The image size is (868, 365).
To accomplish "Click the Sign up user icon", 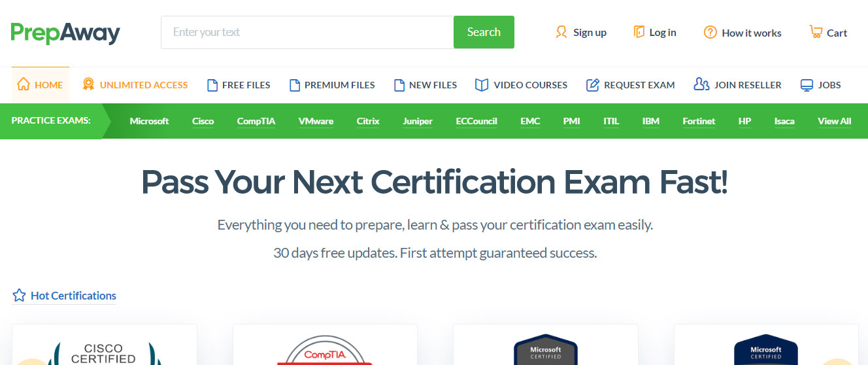I will [x=561, y=32].
